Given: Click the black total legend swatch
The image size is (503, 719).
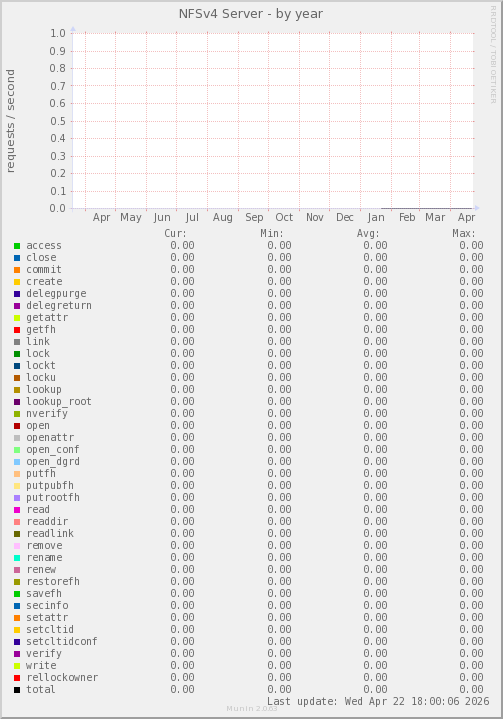Looking at the screenshot, I should [17, 690].
